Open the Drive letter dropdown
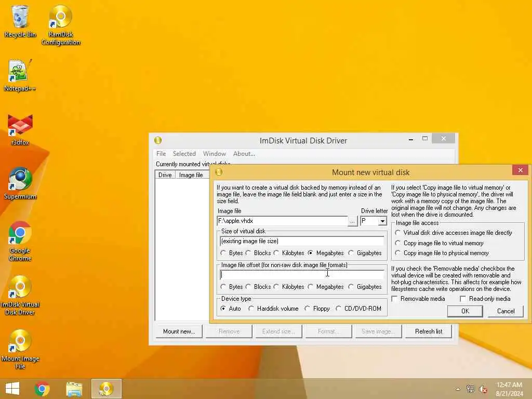 click(x=382, y=221)
